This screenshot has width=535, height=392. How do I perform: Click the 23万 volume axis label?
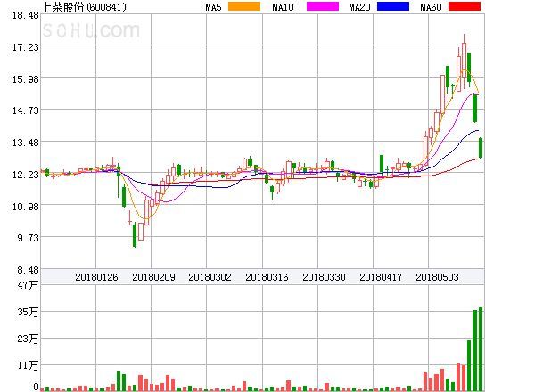pyautogui.click(x=28, y=339)
